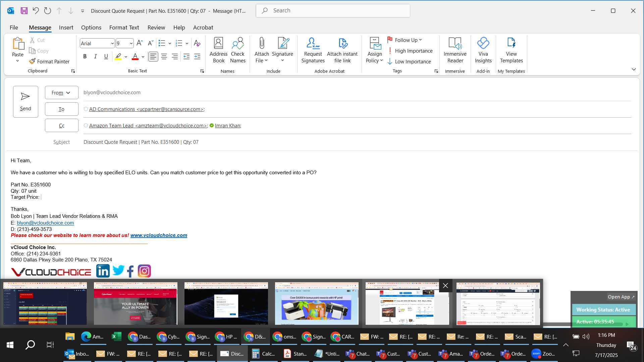Open File Explorer from the taskbar
The image size is (644, 362).
click(70, 337)
